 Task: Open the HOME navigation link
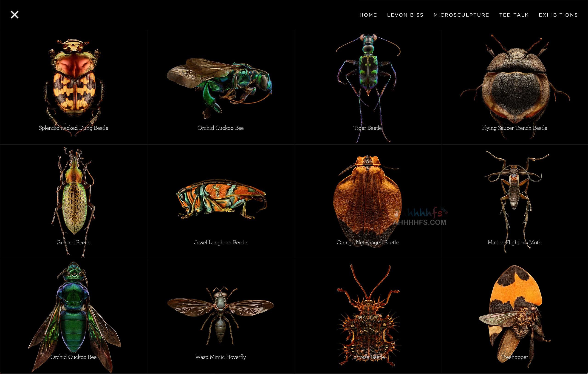[368, 15]
